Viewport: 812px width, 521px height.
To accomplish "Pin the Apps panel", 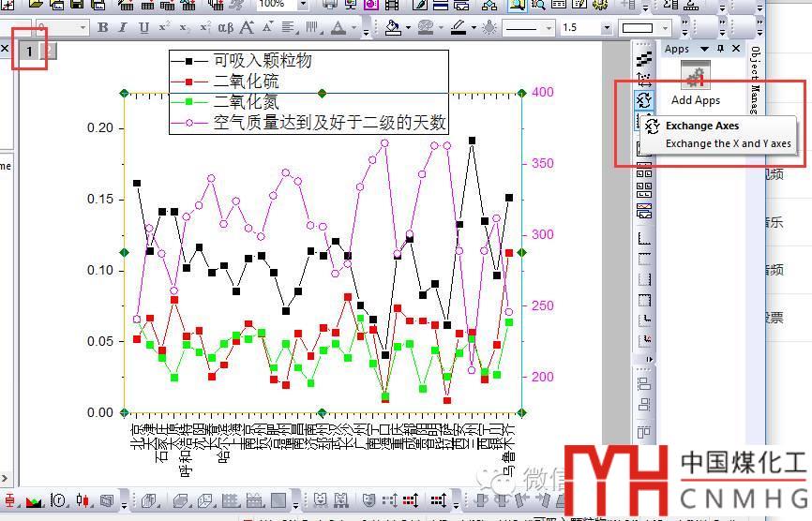I will click(720, 49).
